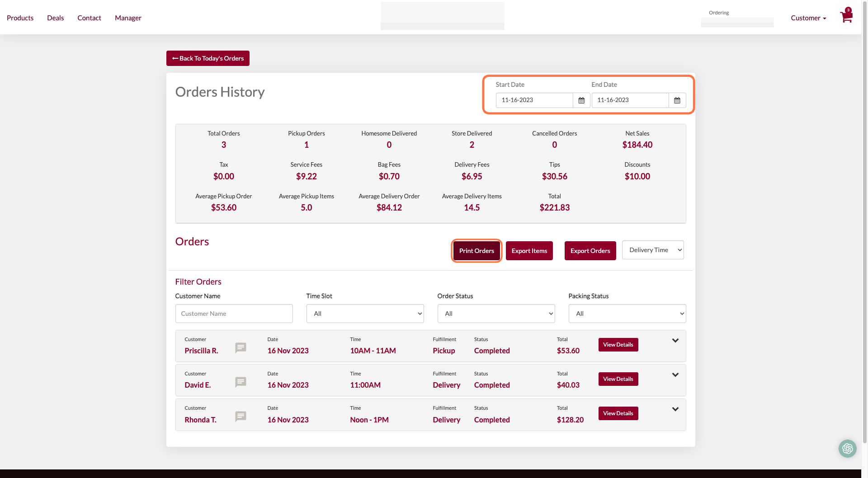Open the Deals page
Viewport: 868px width, 478px height.
coord(55,18)
